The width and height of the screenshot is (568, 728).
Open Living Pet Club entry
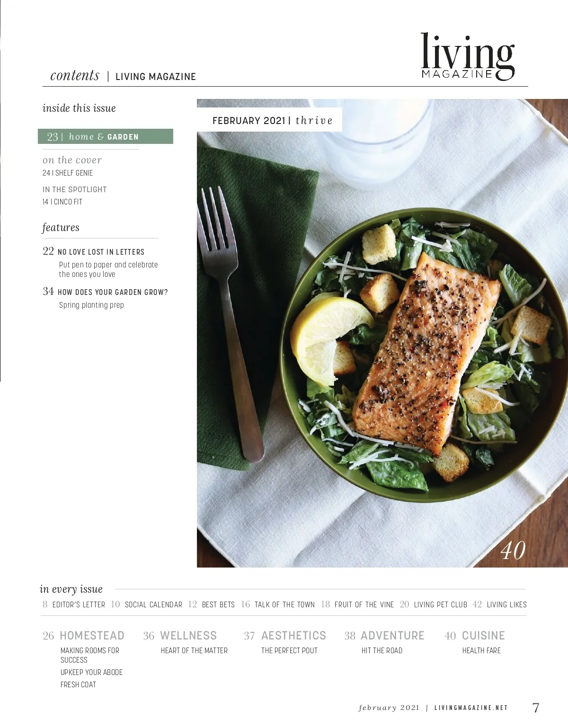tap(434, 604)
